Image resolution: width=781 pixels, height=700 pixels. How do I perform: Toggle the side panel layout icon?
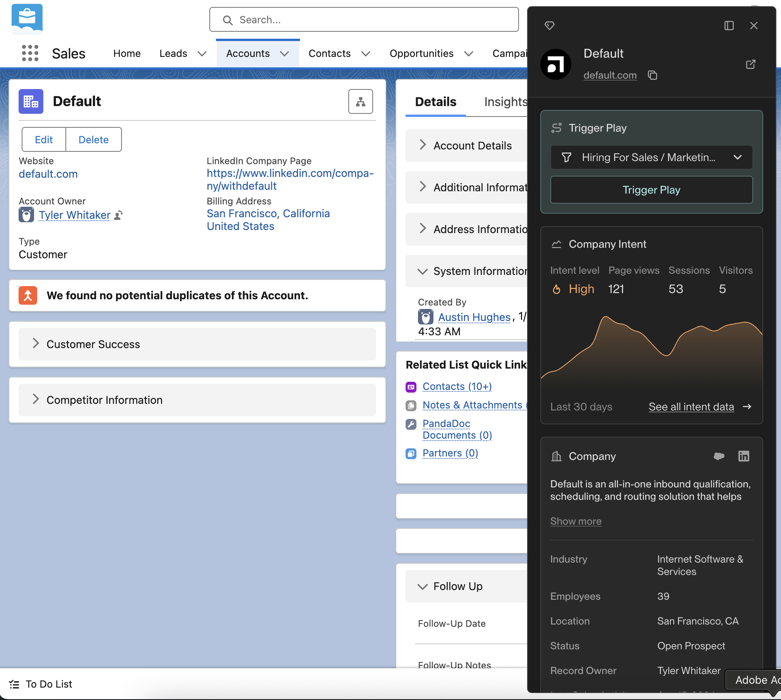[729, 26]
